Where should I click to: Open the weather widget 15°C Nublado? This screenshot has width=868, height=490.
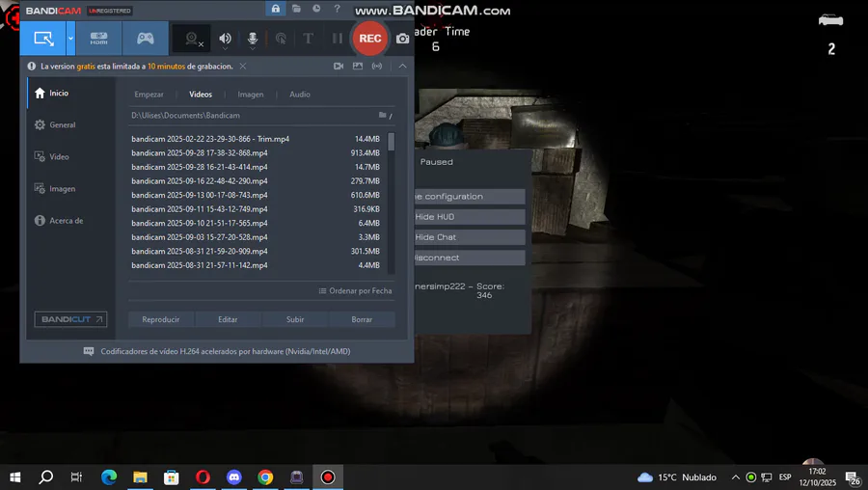point(676,477)
